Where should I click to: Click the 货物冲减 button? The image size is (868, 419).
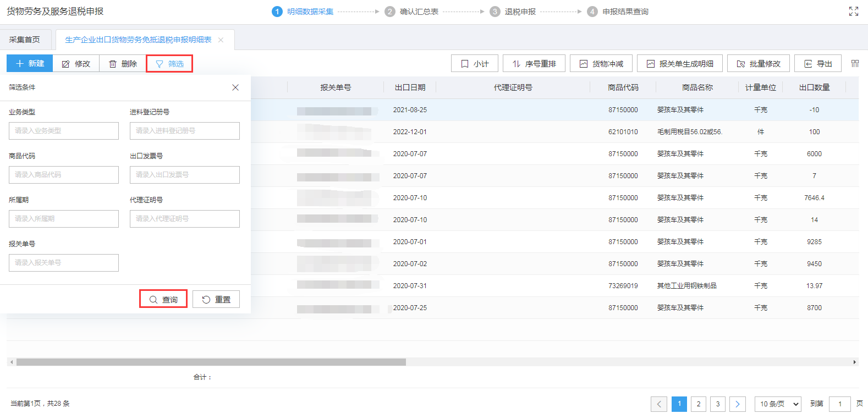(601, 64)
